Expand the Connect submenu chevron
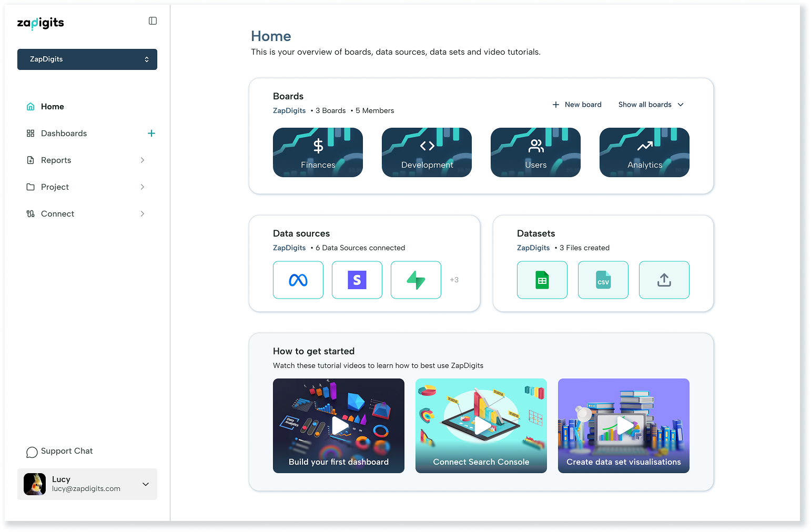 (143, 214)
